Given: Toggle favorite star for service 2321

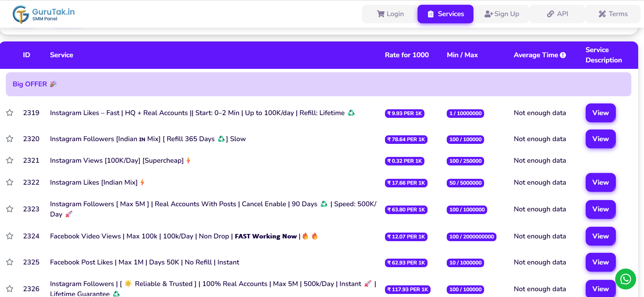Looking at the screenshot, I should [x=10, y=160].
